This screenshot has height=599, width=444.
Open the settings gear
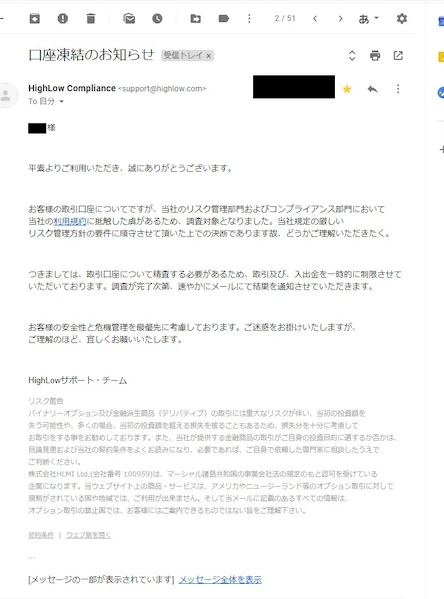[402, 18]
